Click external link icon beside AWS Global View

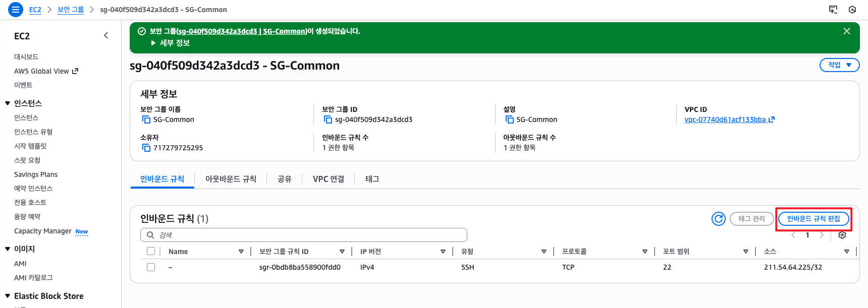tap(75, 71)
